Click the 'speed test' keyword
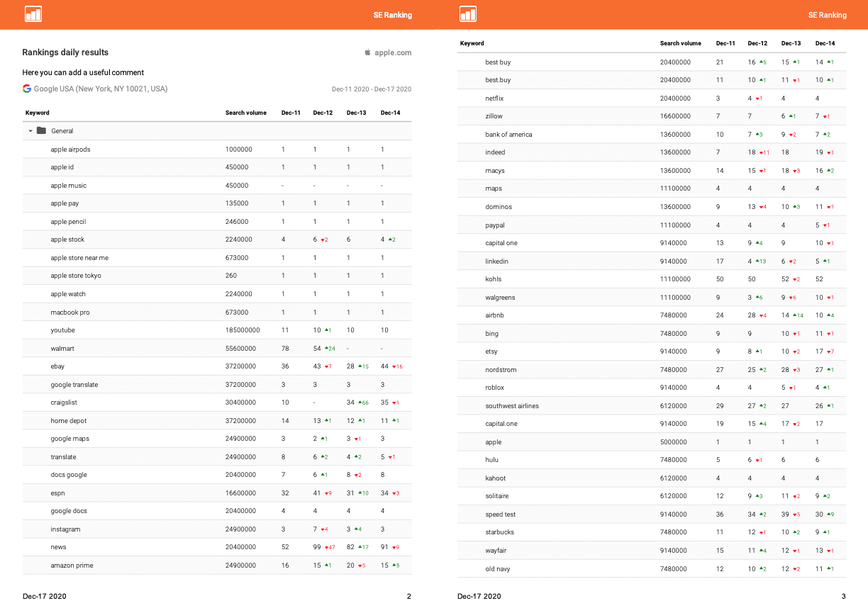The image size is (868, 613). pos(500,514)
